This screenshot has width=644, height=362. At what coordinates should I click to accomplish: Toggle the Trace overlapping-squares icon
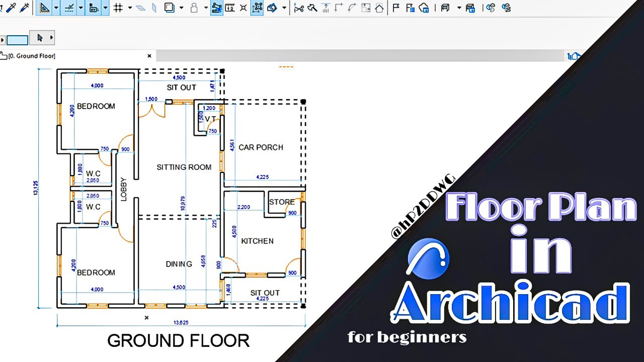pos(170,8)
